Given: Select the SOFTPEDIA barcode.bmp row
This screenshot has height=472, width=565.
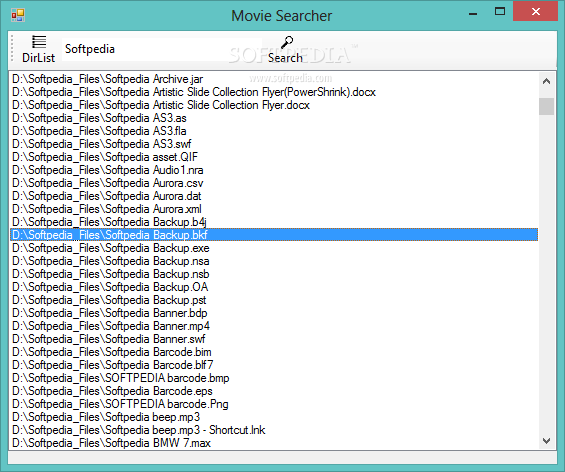Looking at the screenshot, I should tap(274, 378).
